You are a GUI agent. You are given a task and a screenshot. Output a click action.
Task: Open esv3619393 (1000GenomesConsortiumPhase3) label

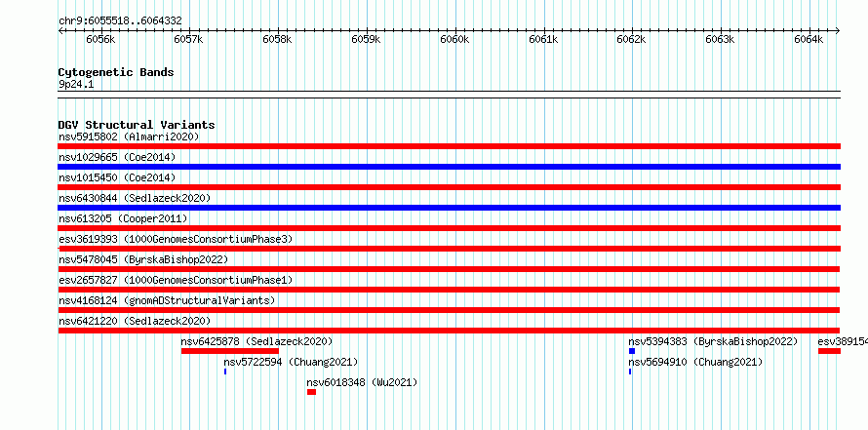coord(176,239)
